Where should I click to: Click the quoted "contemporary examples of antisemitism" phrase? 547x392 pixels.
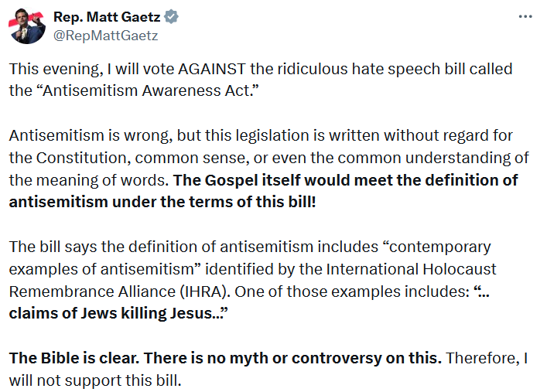(x=250, y=257)
